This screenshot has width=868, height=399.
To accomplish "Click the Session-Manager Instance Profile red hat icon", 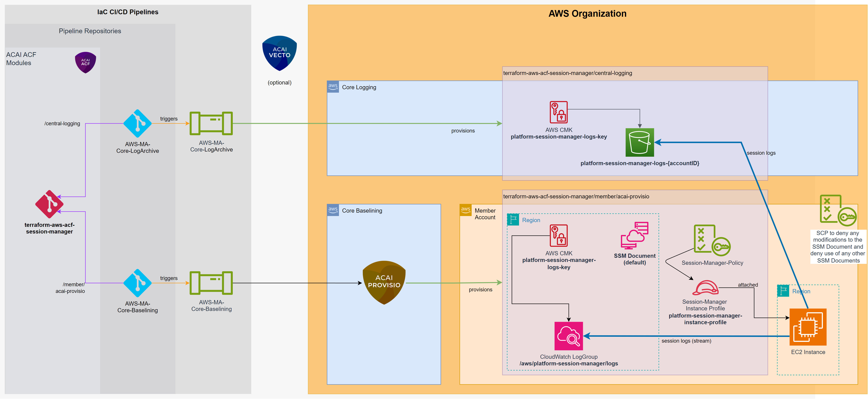I will pos(705,288).
